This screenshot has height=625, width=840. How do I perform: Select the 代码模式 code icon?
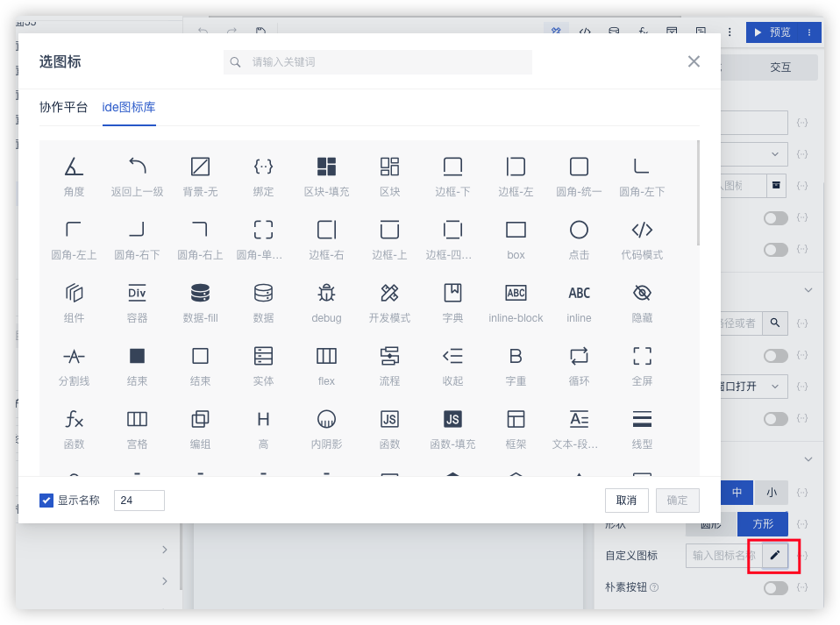click(642, 230)
